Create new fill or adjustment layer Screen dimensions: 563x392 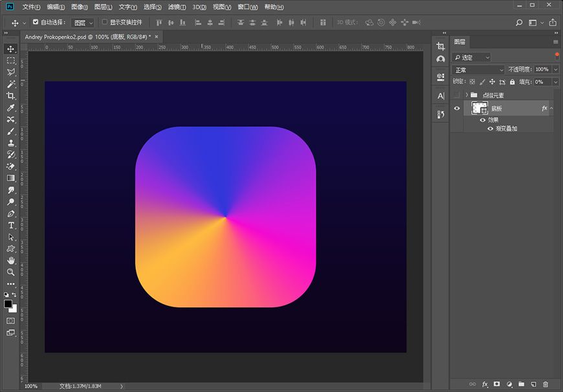coord(509,384)
